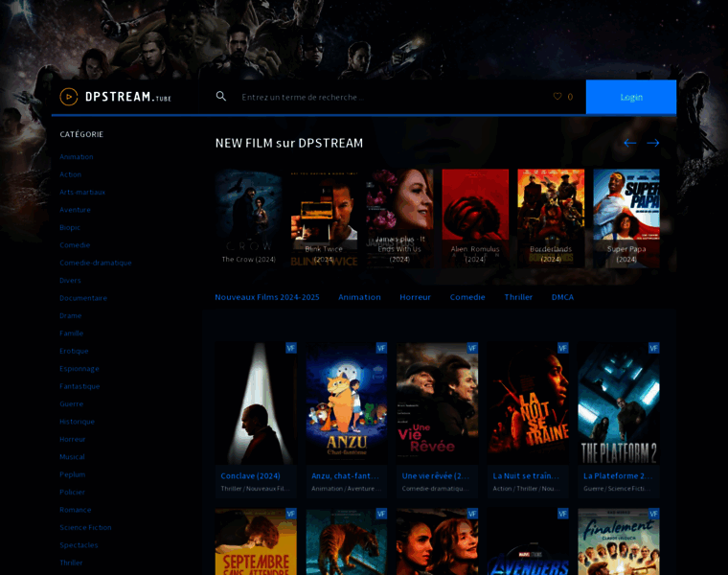Select Fantastique category
The image size is (728, 575).
point(80,386)
